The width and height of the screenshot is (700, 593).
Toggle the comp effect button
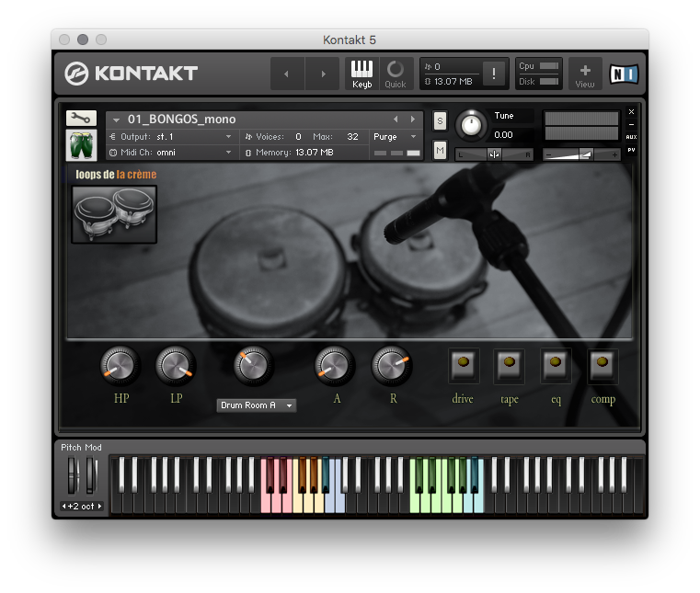pos(602,365)
